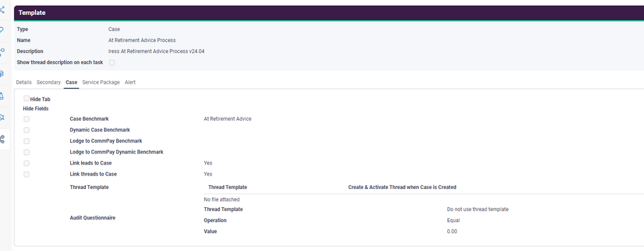644x251 pixels.
Task: Open the top connected-nodes sidebar icon
Action: point(2,10)
